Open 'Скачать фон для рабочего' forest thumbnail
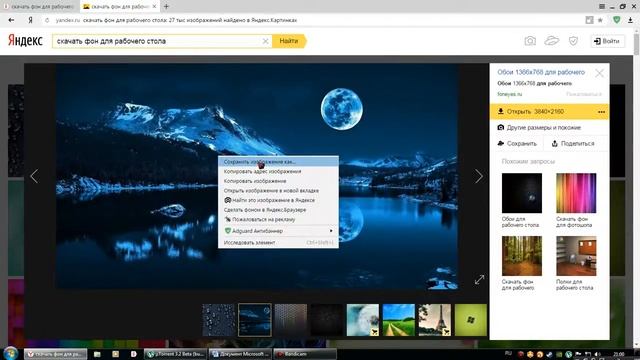Image resolution: width=640 pixels, height=360 pixels. pyautogui.click(x=522, y=256)
